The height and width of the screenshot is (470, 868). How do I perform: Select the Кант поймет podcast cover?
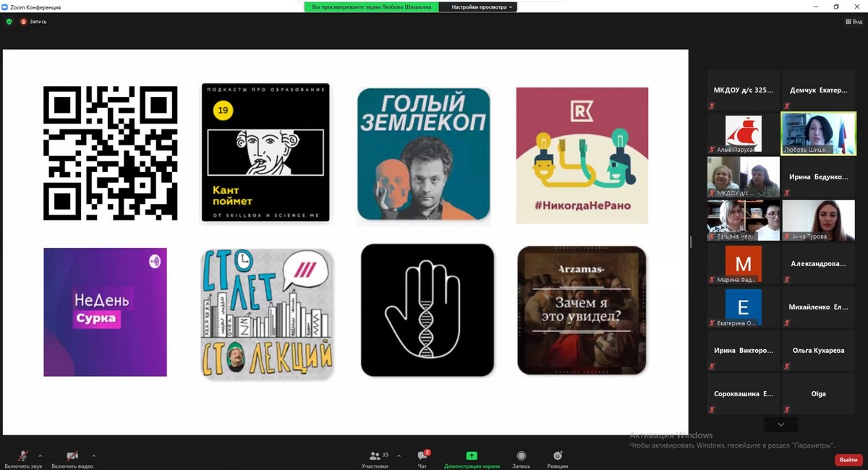pyautogui.click(x=265, y=153)
